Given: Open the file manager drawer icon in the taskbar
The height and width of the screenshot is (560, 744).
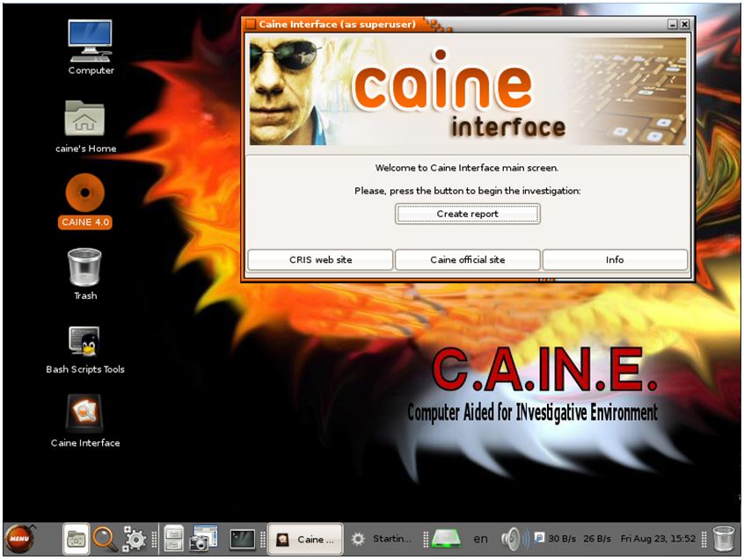Looking at the screenshot, I should coord(75,537).
